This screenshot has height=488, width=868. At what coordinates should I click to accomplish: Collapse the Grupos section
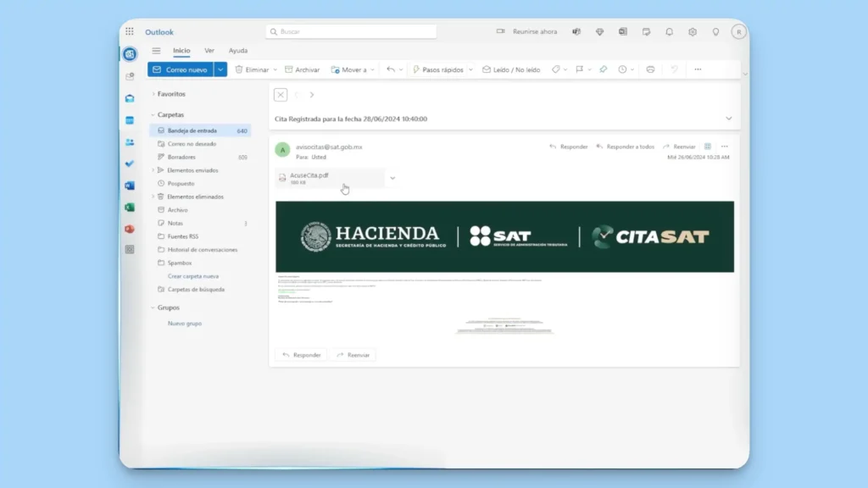click(153, 308)
